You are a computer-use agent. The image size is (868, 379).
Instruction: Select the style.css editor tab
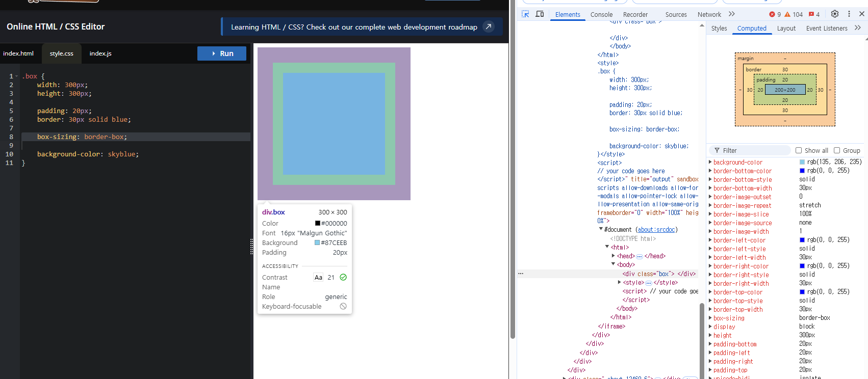[62, 53]
